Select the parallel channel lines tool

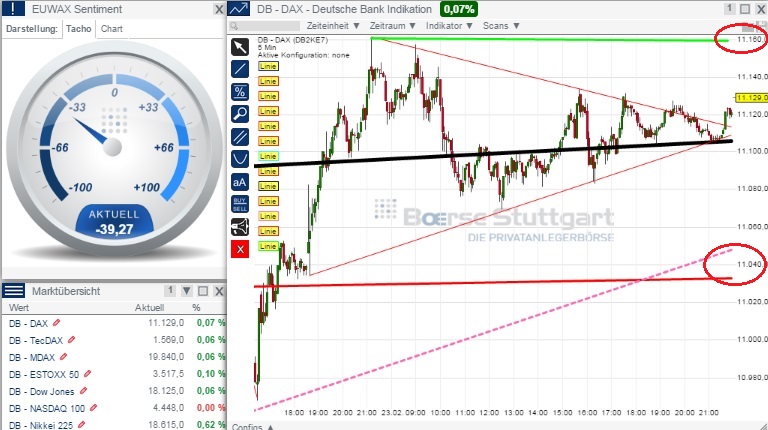[240, 137]
